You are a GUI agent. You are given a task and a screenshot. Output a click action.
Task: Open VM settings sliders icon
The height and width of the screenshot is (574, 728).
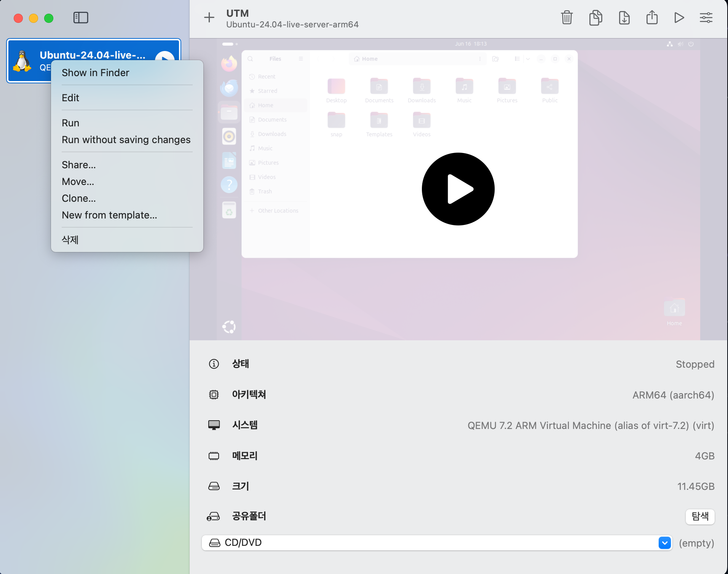click(x=706, y=18)
